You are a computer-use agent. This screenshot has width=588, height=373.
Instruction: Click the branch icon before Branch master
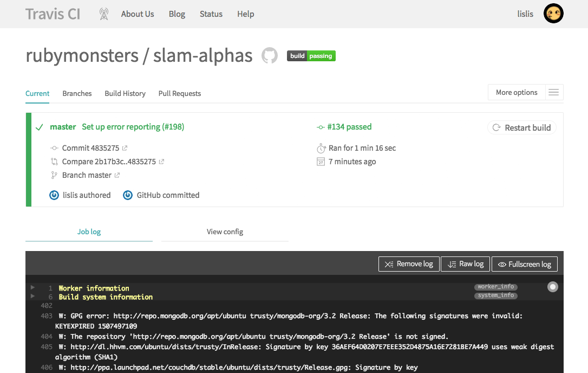tap(54, 175)
